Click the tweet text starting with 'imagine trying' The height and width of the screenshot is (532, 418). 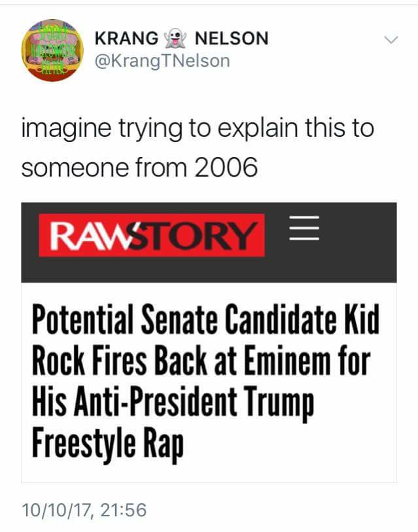(197, 127)
